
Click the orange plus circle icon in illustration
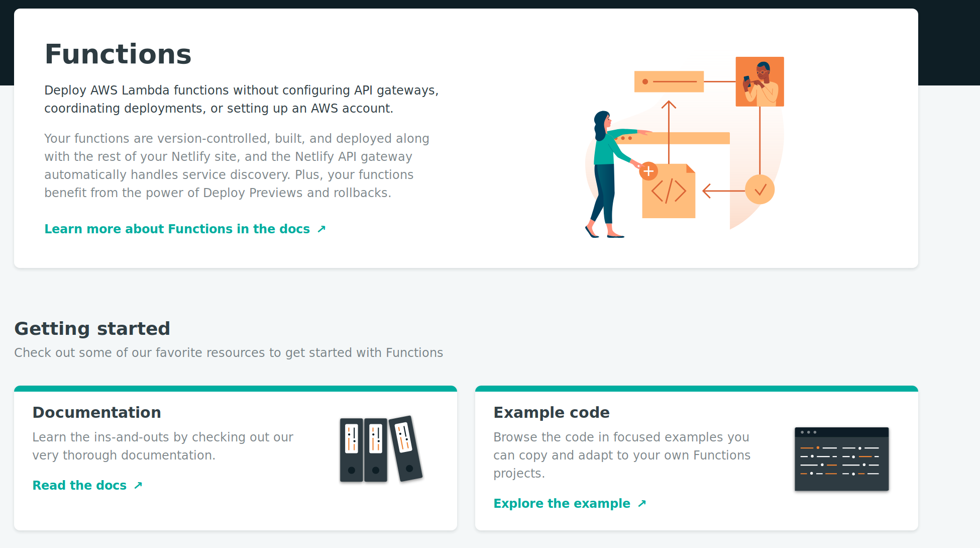pyautogui.click(x=648, y=171)
